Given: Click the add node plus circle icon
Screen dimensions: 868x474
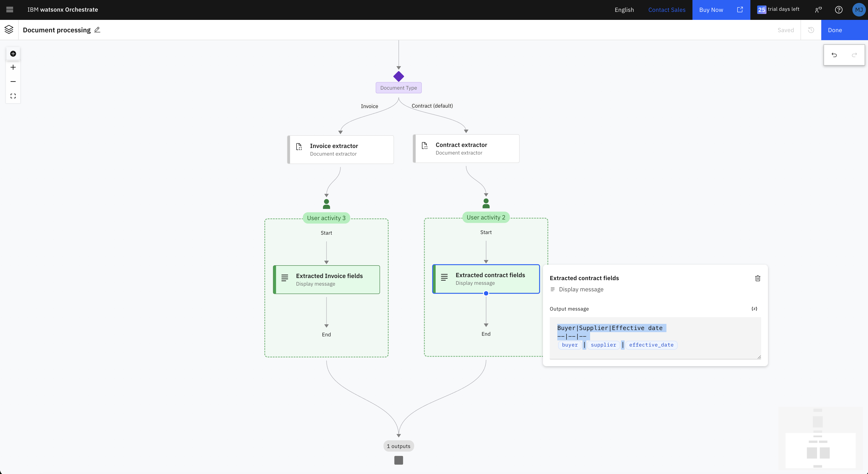Looking at the screenshot, I should [x=13, y=53].
